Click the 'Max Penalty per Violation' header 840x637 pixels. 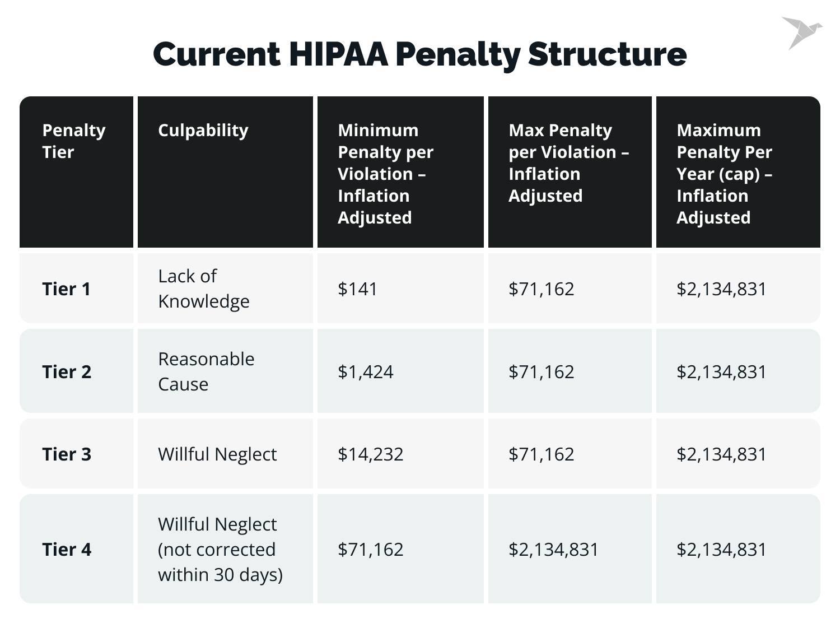(x=568, y=163)
